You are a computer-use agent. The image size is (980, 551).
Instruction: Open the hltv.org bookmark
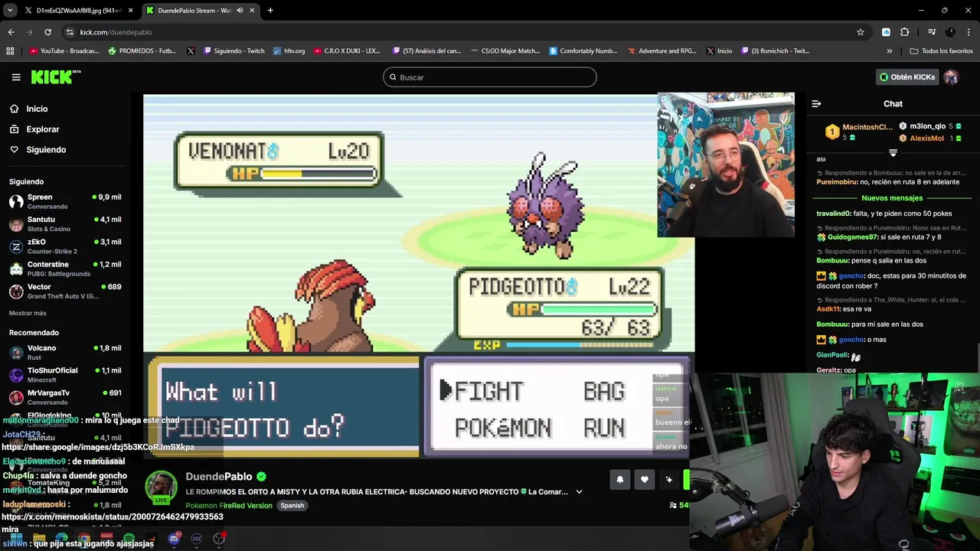289,51
